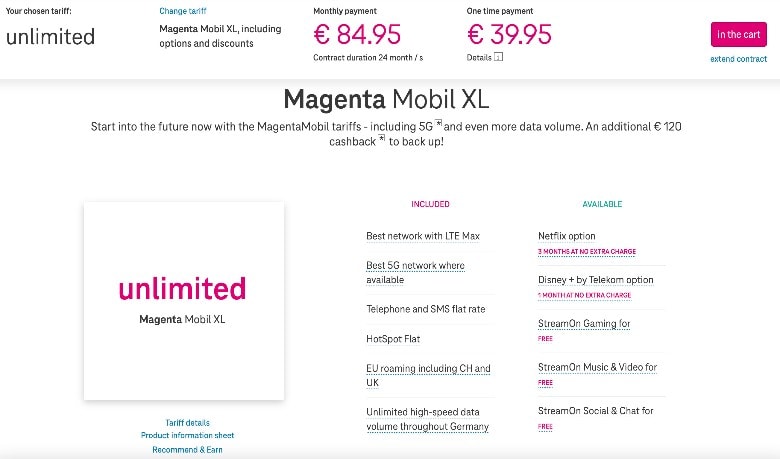Image resolution: width=780 pixels, height=459 pixels.
Task: Open the 'Netflix option' entry
Action: coord(568,236)
